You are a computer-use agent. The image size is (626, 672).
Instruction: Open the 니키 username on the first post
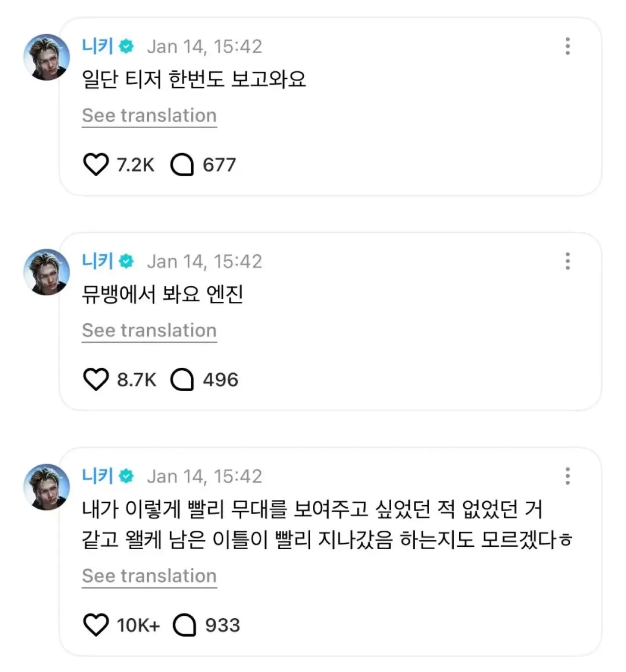[x=97, y=46]
